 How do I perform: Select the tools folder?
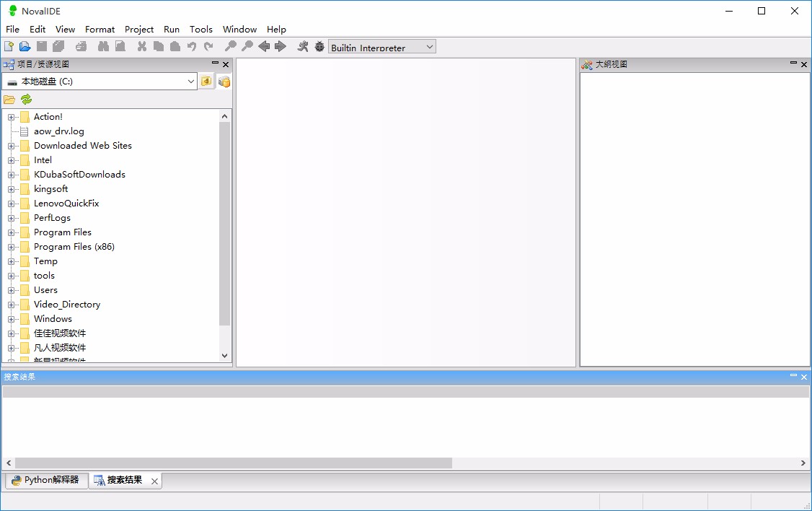pos(44,276)
